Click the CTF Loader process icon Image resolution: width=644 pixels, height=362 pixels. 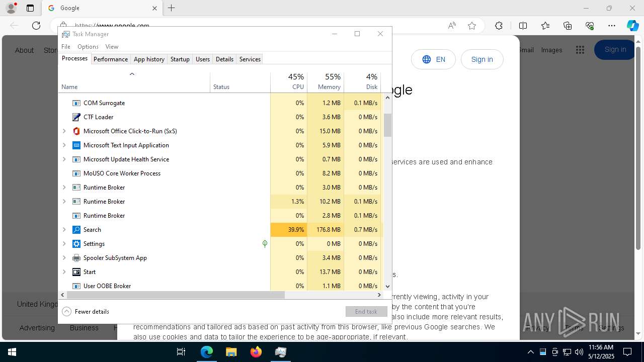click(76, 117)
